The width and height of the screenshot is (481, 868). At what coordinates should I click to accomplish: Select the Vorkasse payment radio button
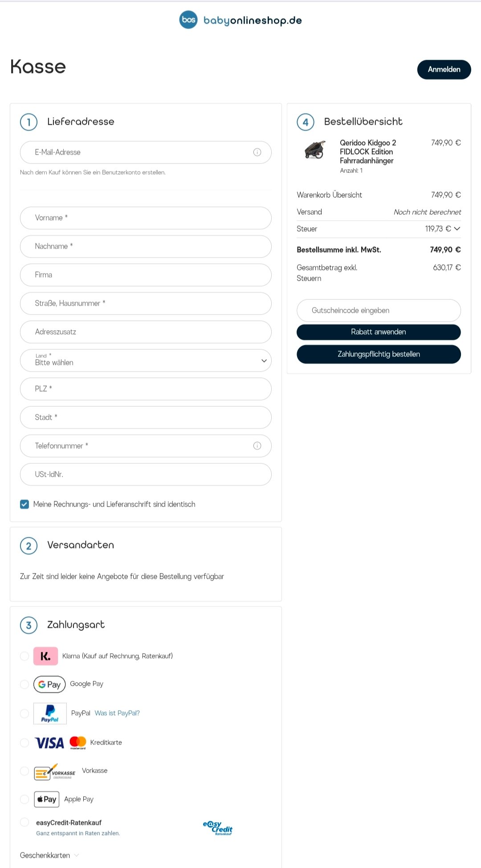(x=24, y=771)
